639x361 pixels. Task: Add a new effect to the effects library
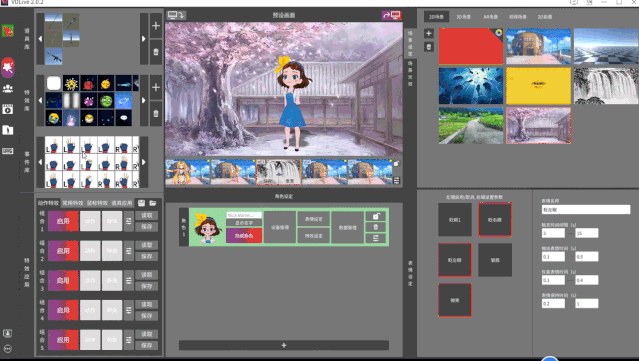click(156, 87)
